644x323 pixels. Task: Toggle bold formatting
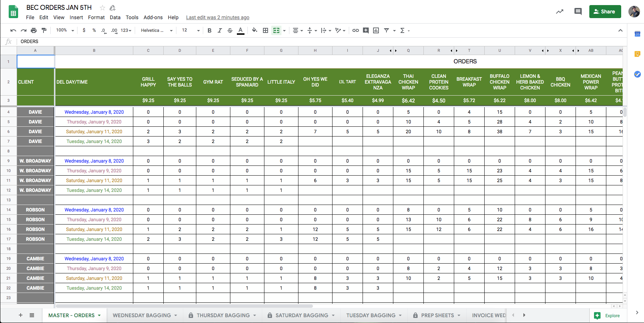209,30
